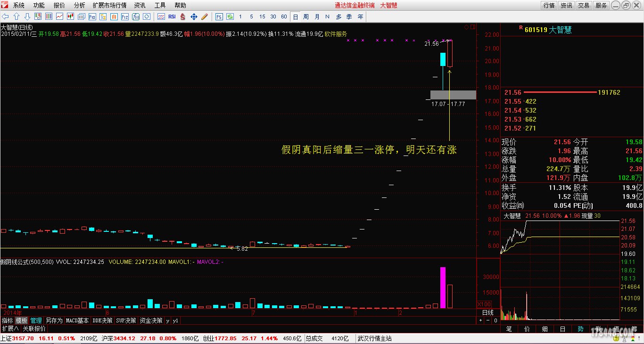The height and width of the screenshot is (344, 644).
Task: Click the red dollar sign icon
Action: pos(182,16)
